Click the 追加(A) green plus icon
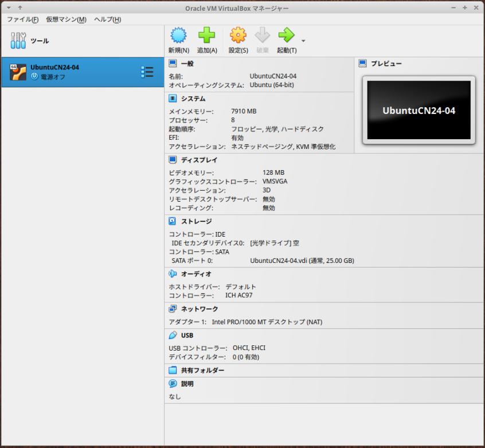The width and height of the screenshot is (485, 448). point(206,35)
